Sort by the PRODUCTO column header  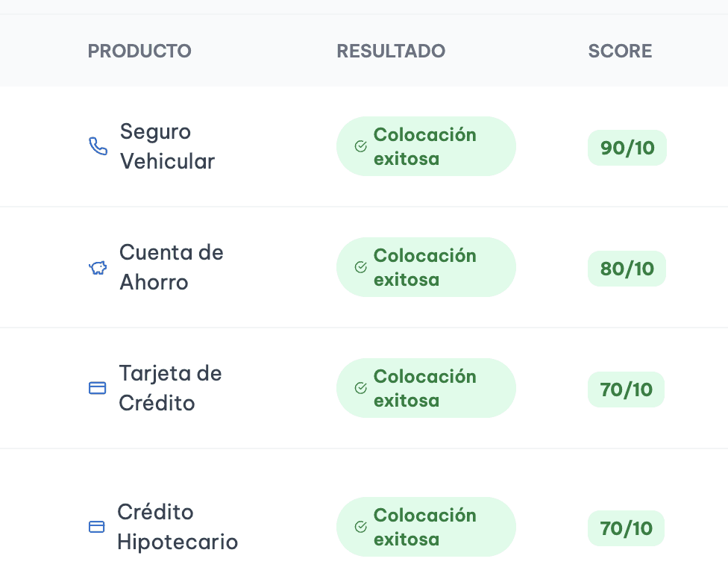[x=139, y=51]
